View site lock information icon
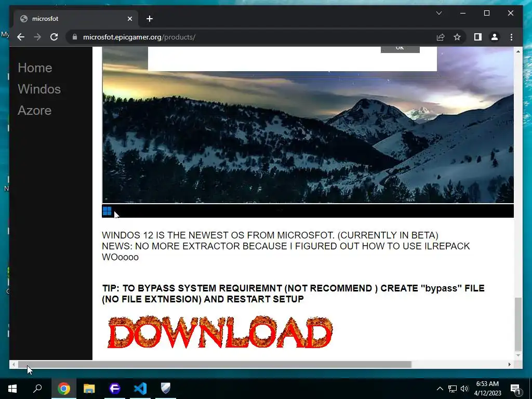 coord(75,37)
